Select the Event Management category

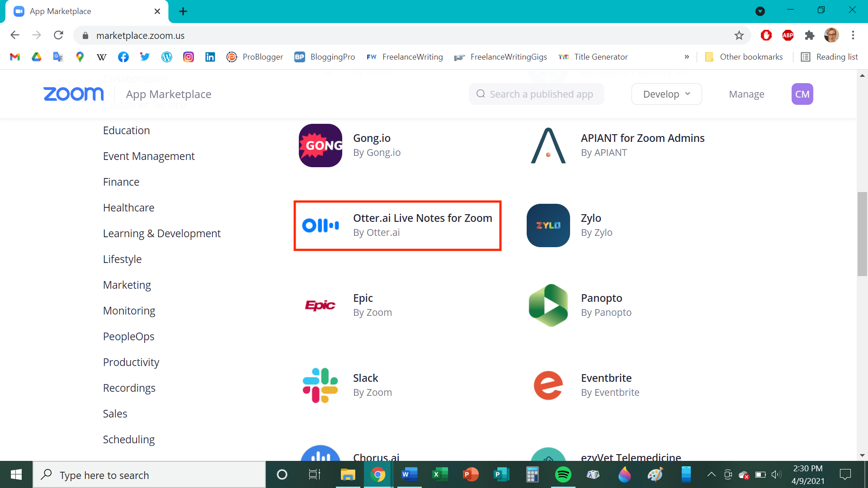point(149,156)
